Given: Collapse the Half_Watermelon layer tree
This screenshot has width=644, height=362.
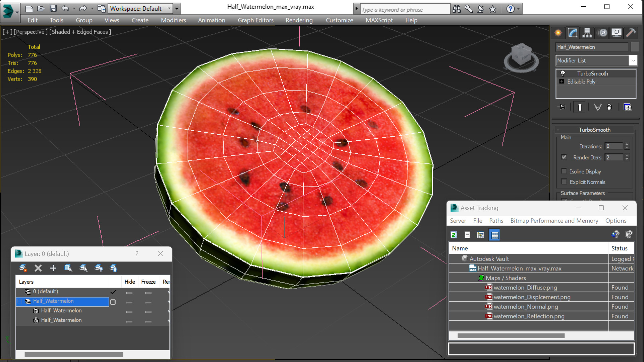Looking at the screenshot, I should click(20, 301).
